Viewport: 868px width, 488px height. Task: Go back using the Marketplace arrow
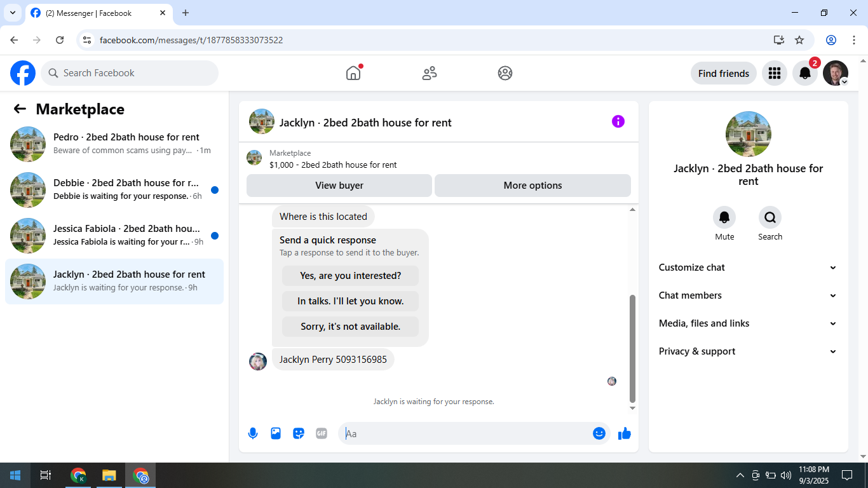pyautogui.click(x=20, y=109)
